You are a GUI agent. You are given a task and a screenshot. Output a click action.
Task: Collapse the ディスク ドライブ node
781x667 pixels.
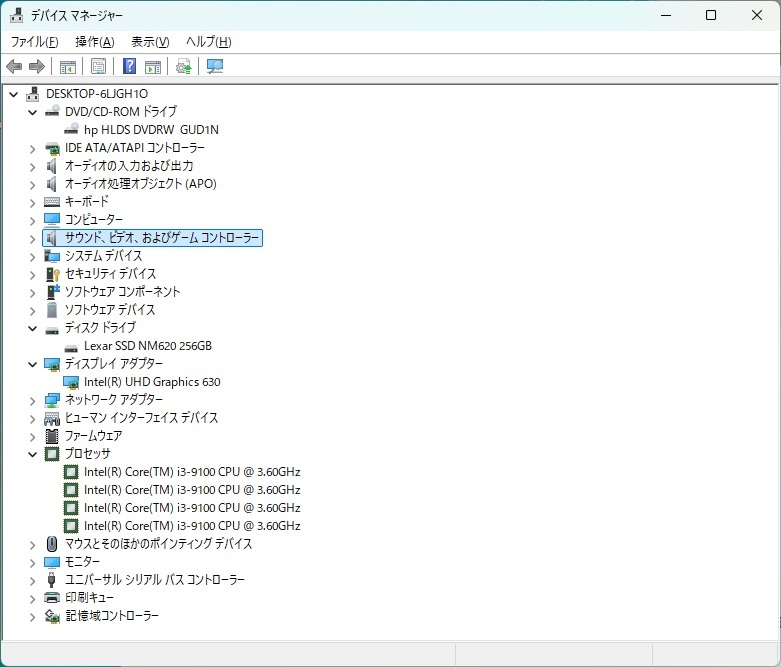pyautogui.click(x=33, y=328)
